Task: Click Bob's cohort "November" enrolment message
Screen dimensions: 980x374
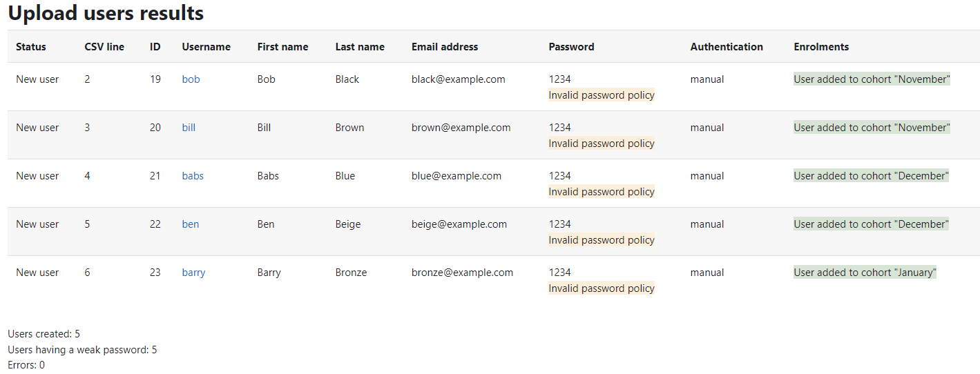Action: 872,79
